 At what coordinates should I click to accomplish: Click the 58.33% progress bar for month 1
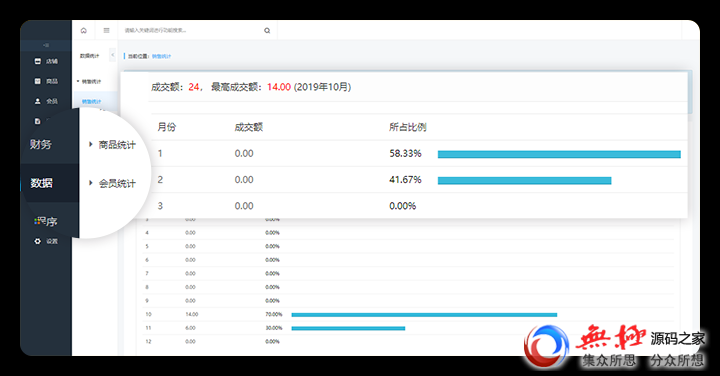pos(559,154)
